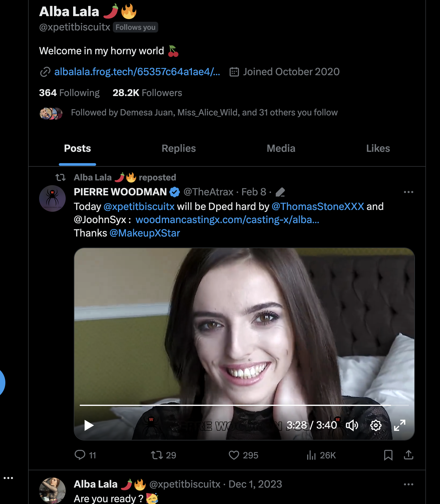Open the left sidebar more menu dots

(x=8, y=478)
